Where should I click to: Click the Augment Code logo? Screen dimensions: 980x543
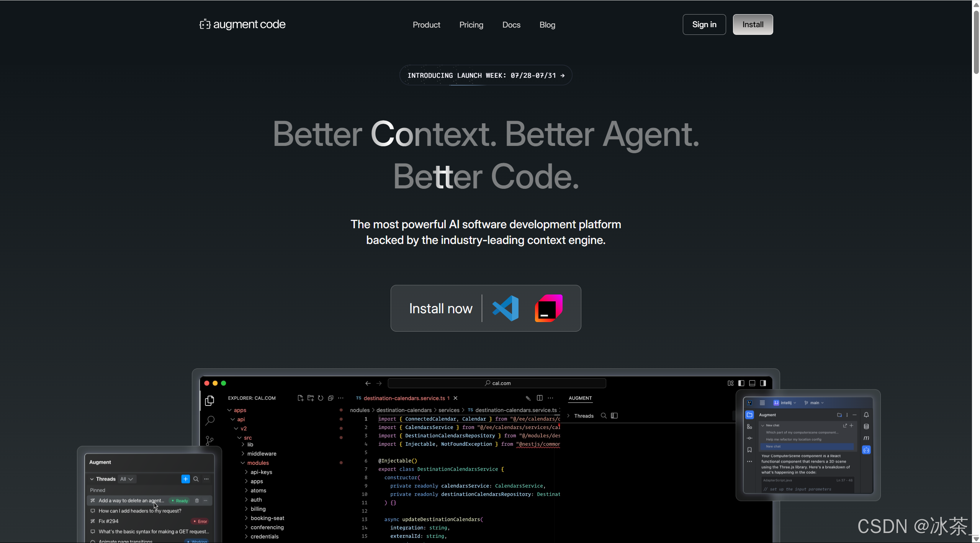tap(242, 25)
